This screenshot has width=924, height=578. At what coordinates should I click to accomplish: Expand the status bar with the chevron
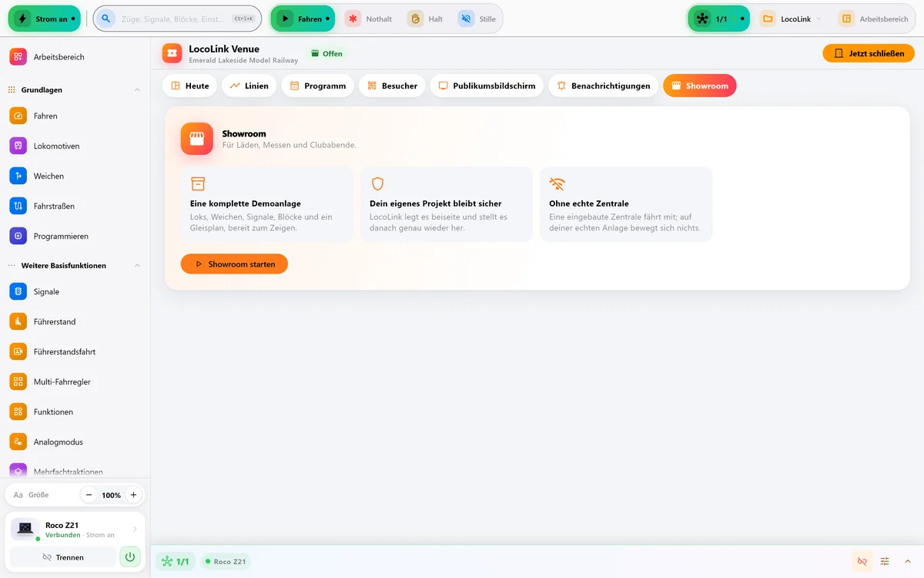(908, 561)
